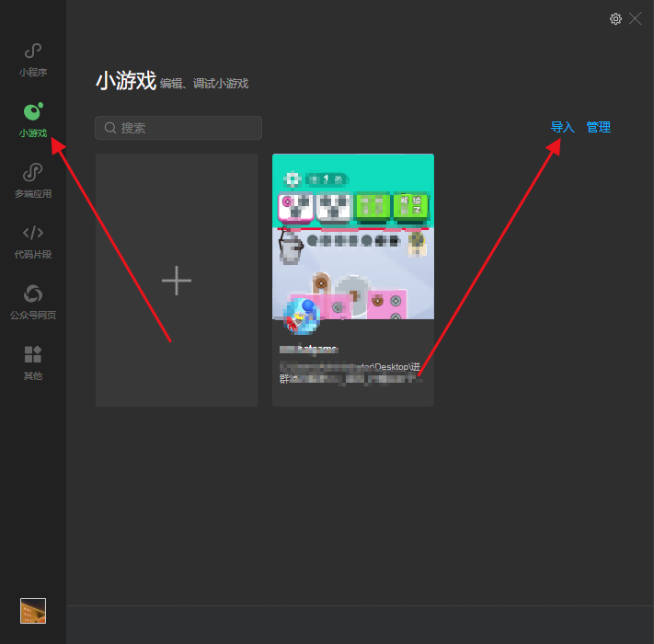Create a new project with the plus card
The image size is (654, 644).
[x=177, y=281]
